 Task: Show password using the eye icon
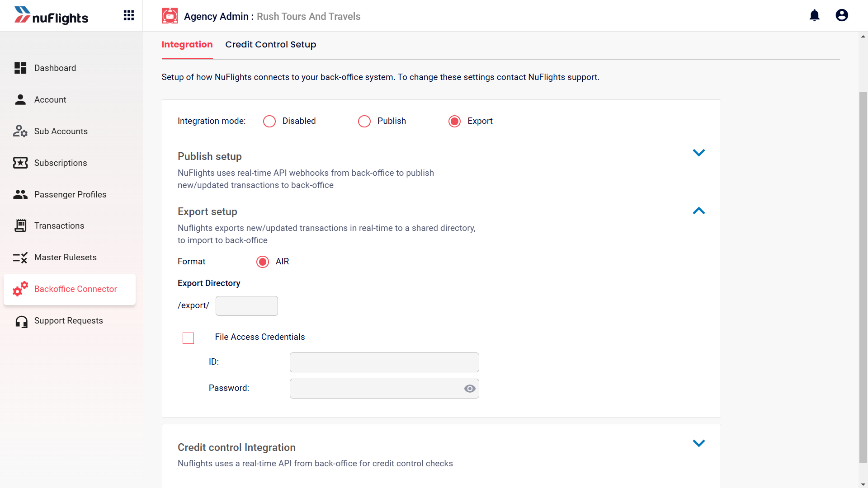tap(470, 389)
